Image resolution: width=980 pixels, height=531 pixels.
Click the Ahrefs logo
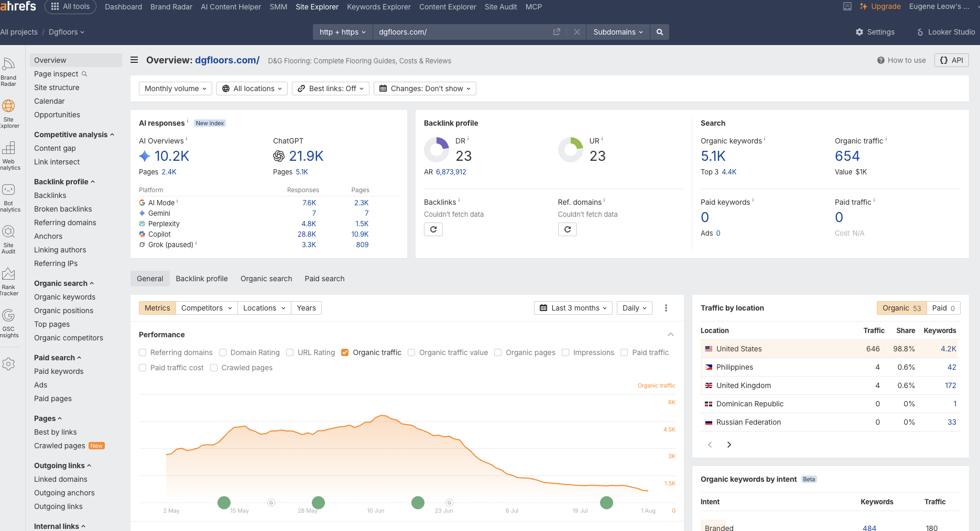click(18, 6)
